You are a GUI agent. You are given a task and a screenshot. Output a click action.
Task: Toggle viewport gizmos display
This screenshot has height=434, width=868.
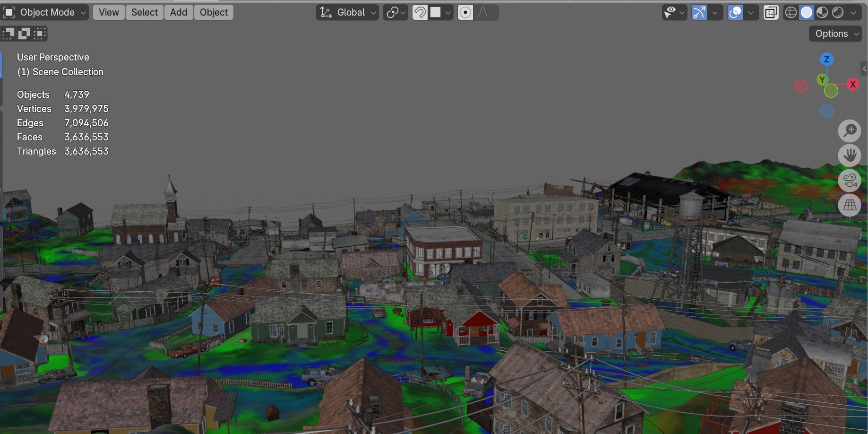point(699,12)
